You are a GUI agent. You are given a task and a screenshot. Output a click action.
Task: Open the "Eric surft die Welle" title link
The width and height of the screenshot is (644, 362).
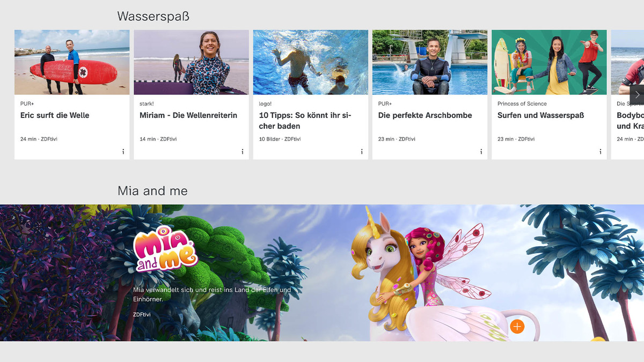pos(56,115)
